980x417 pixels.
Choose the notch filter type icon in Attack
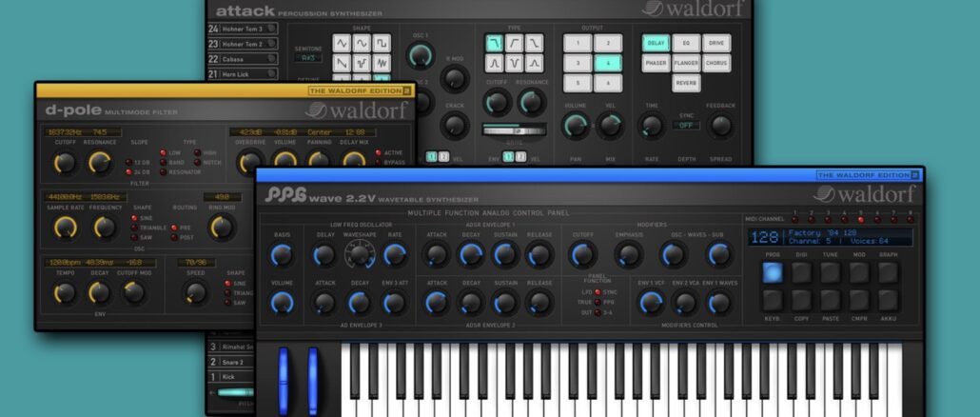tap(515, 63)
